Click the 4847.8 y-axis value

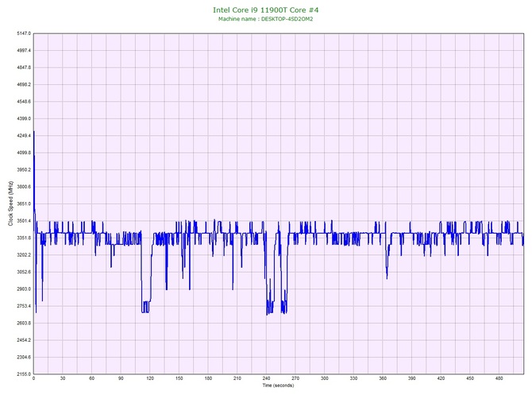24,68
